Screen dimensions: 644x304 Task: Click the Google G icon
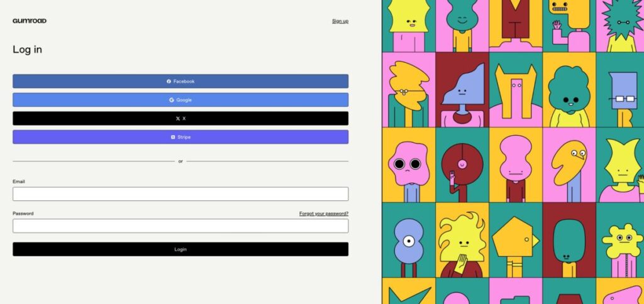(x=171, y=100)
